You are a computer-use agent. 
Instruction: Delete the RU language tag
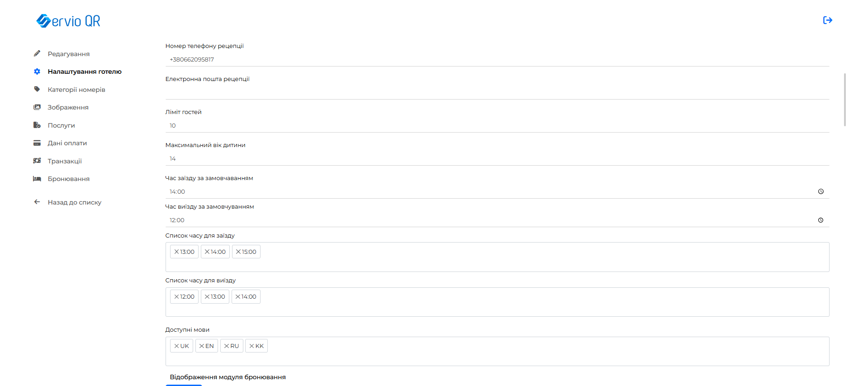click(x=227, y=346)
